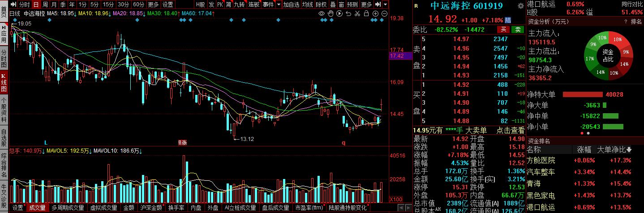Select the 30分 period

coord(123,4)
